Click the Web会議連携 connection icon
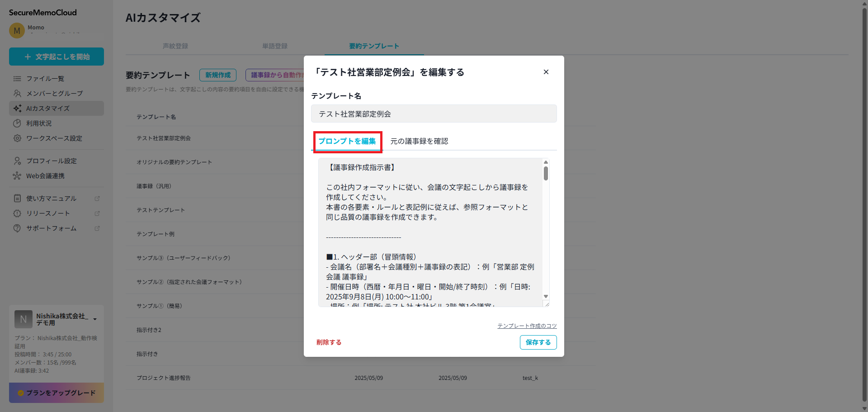Viewport: 868px width, 412px height. tap(17, 175)
